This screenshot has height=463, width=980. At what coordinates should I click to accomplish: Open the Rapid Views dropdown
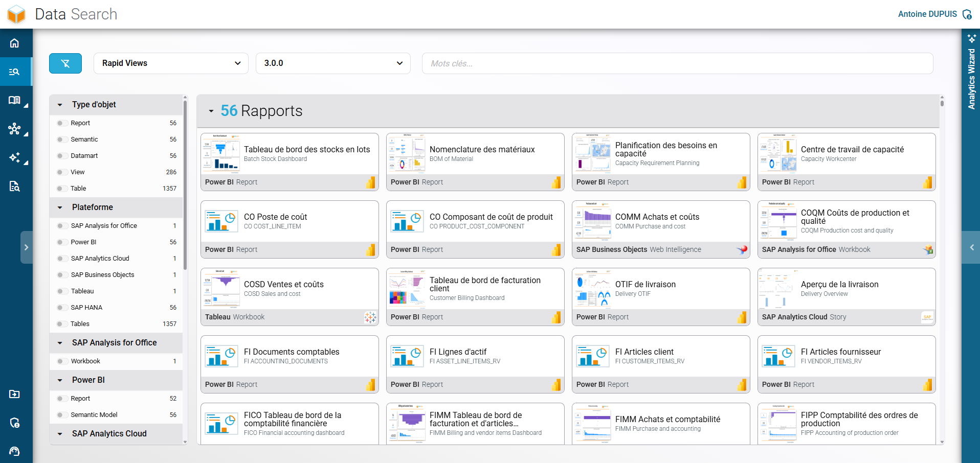click(x=171, y=63)
